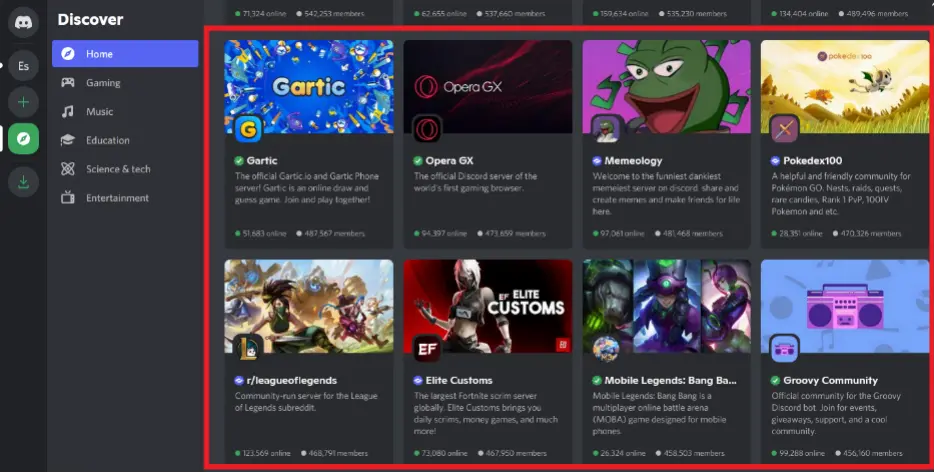936x474 pixels.
Task: Click Elite Customs "467,950 members" count
Action: pos(516,453)
